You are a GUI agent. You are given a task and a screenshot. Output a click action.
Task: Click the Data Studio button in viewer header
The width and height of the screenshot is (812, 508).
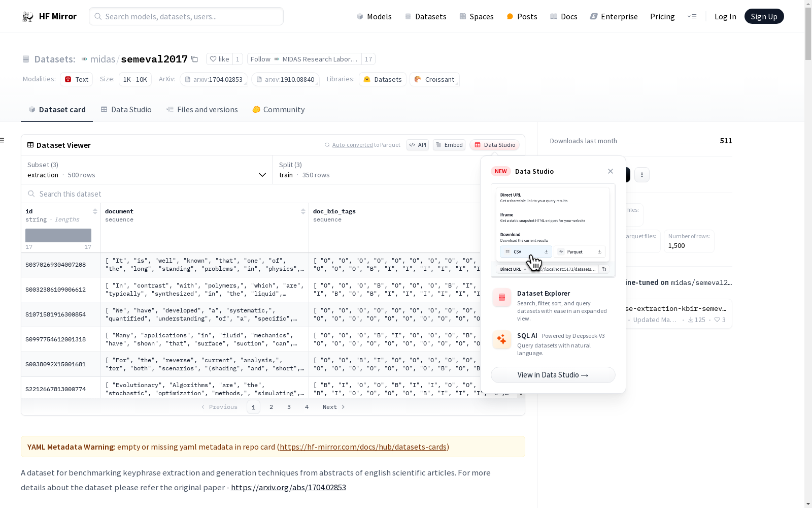495,145
